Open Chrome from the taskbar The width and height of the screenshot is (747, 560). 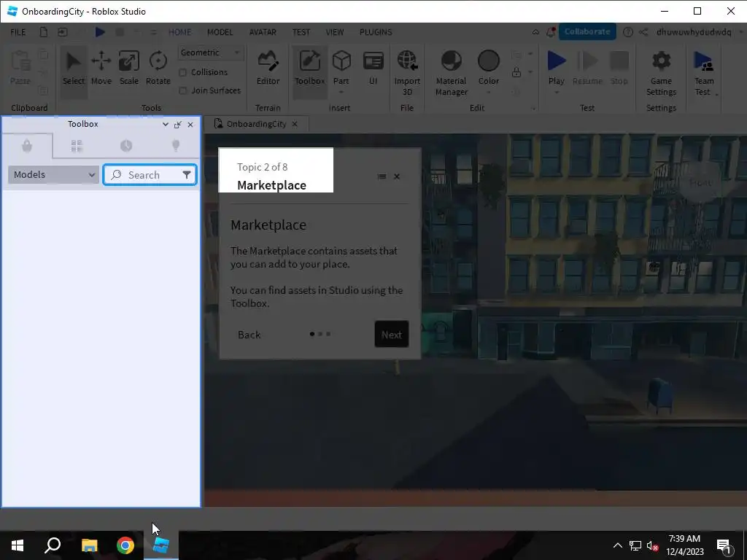tap(125, 545)
